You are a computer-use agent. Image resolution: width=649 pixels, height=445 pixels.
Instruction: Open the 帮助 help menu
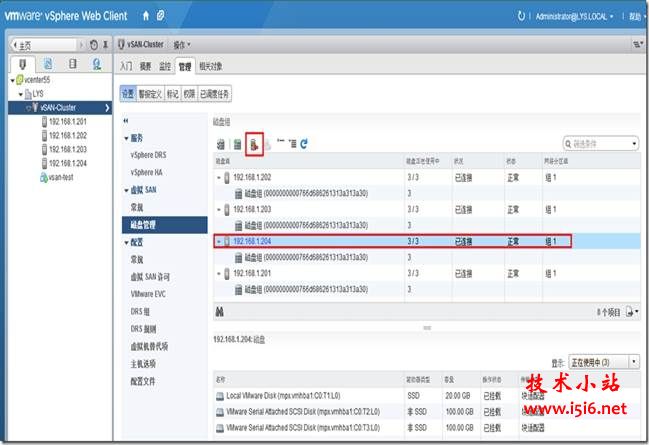click(x=637, y=17)
